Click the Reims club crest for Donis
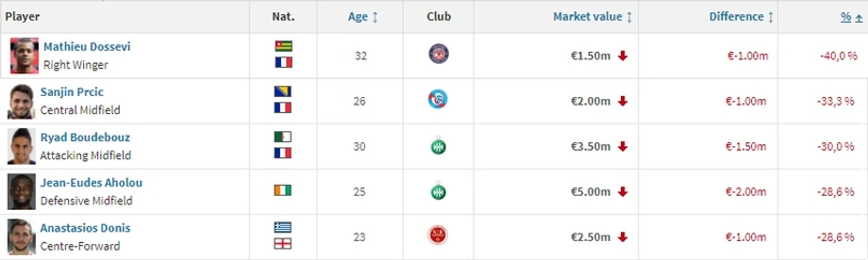Screen dimensions: 868x260 point(438,236)
